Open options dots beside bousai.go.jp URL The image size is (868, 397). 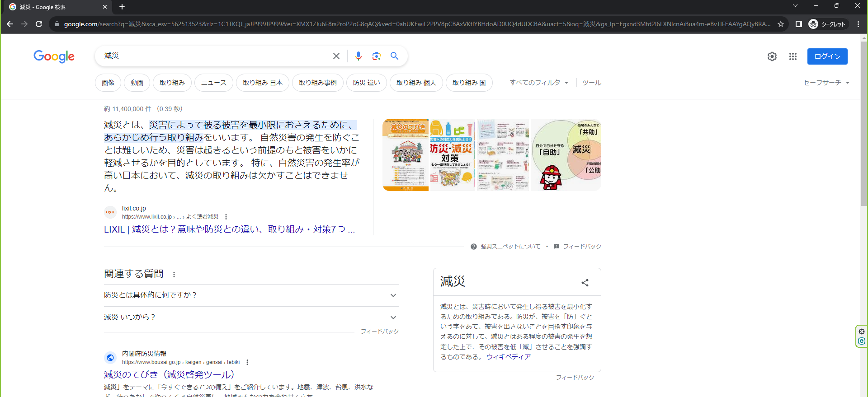point(247,362)
